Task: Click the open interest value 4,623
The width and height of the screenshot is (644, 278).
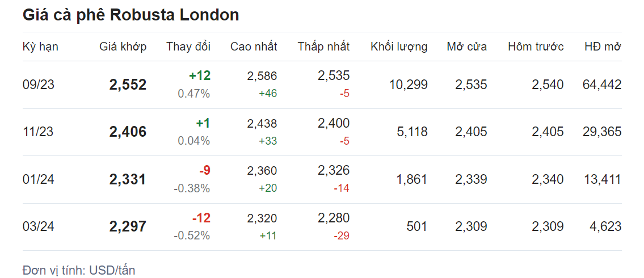Action: 605,227
